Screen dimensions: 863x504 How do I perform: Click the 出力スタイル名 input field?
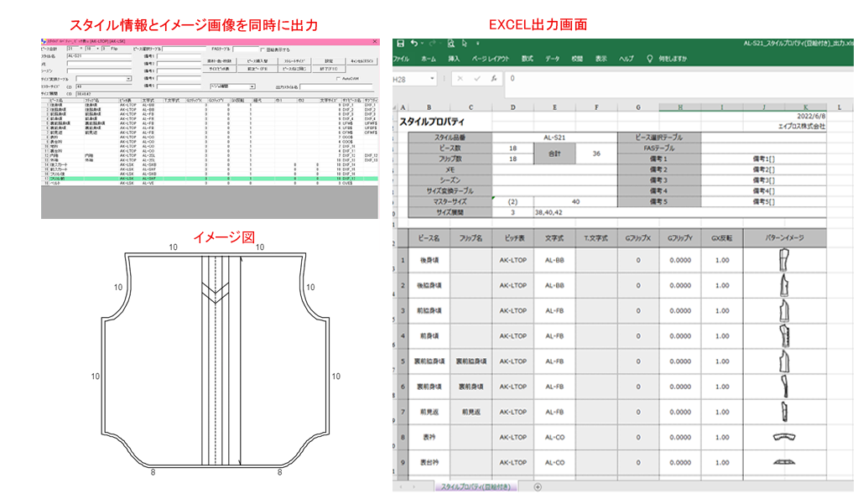coord(336,87)
